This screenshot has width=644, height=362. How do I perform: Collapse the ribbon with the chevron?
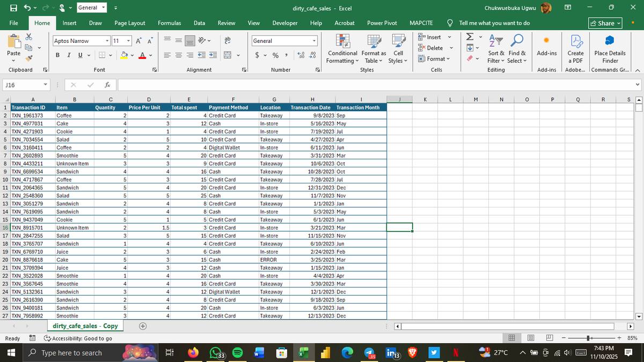tap(638, 70)
